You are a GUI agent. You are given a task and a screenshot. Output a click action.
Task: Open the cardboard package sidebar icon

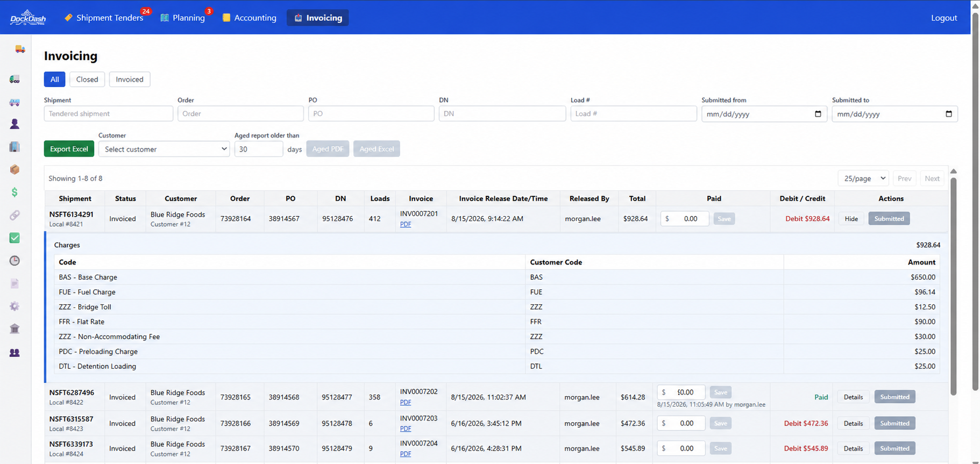point(15,169)
